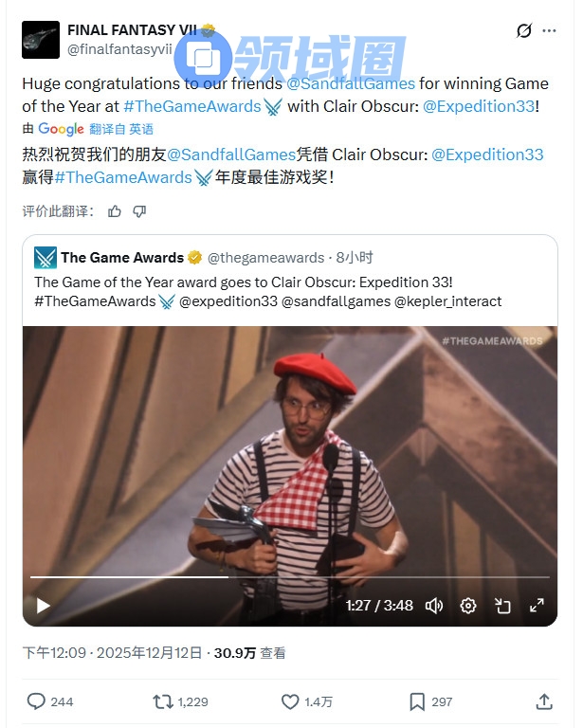
Task: Click the thumbs down translation rating icon
Action: pos(139,211)
